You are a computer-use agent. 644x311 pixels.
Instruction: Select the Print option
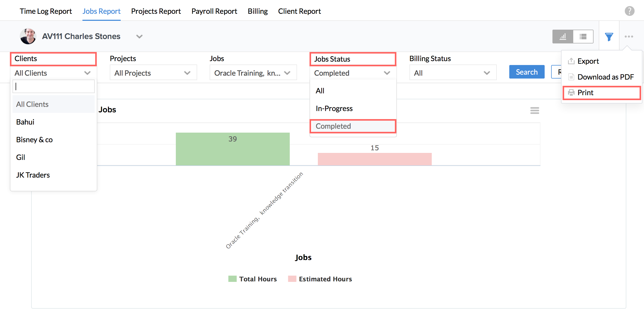(585, 93)
